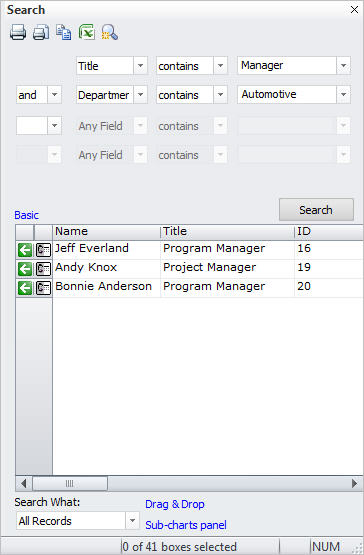364x555 pixels.
Task: Open the Manager value dropdown
Action: pos(343,65)
